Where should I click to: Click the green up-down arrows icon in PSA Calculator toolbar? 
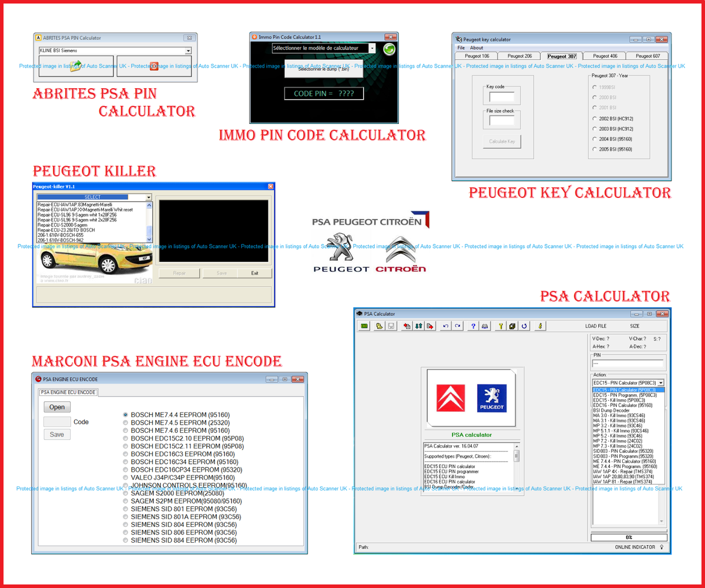point(419,326)
